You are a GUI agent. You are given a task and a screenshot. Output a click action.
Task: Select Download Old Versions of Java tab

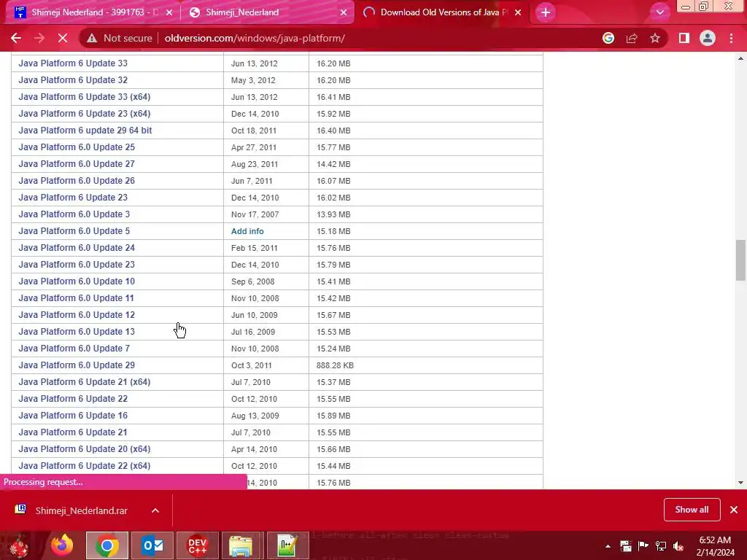(442, 12)
